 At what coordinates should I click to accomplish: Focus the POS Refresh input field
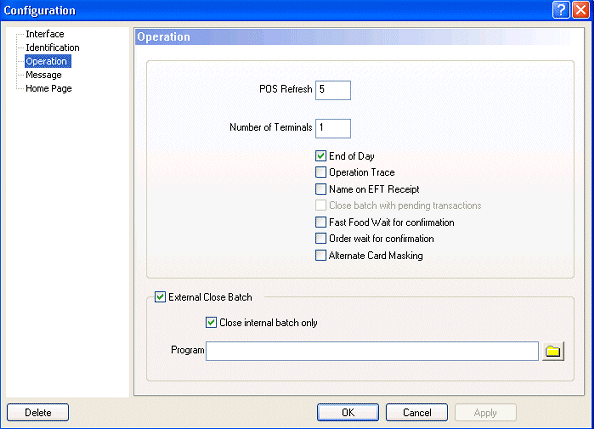tap(333, 90)
